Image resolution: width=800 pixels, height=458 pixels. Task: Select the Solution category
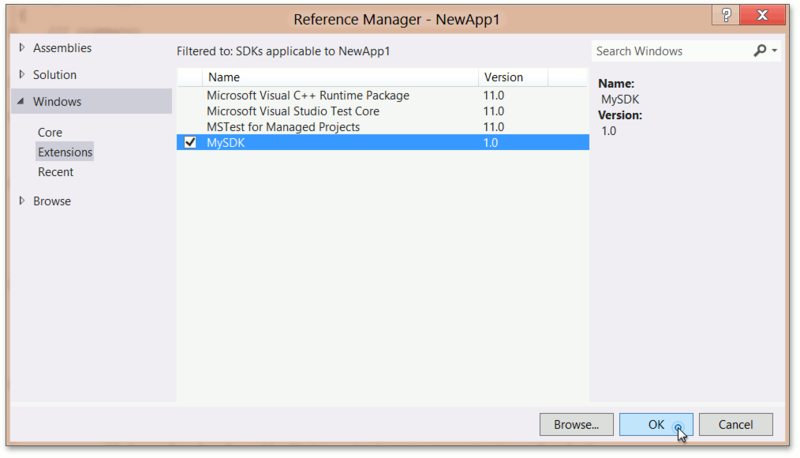(55, 75)
